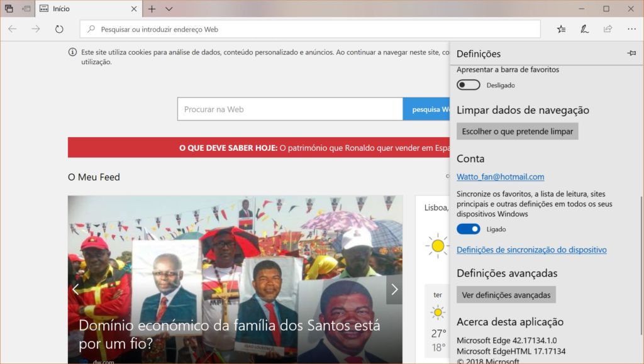Screen dimensions: 644x364
Task: Add notes with the pen icon
Action: click(584, 29)
